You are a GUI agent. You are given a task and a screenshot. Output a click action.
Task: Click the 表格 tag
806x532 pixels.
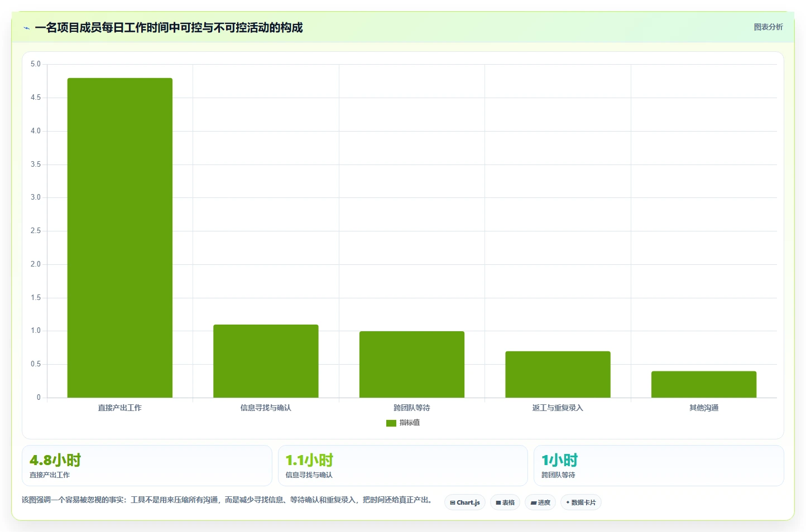coord(505,502)
